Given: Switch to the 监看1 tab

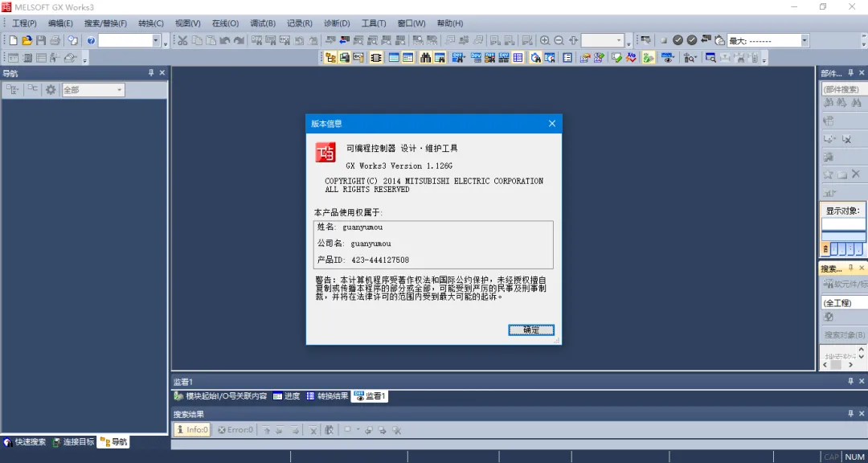Looking at the screenshot, I should click(x=370, y=396).
